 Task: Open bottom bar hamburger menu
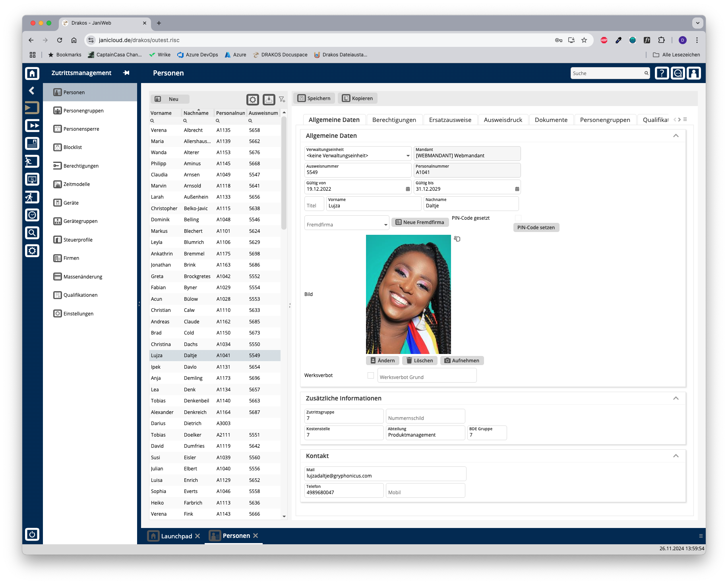pyautogui.click(x=701, y=536)
